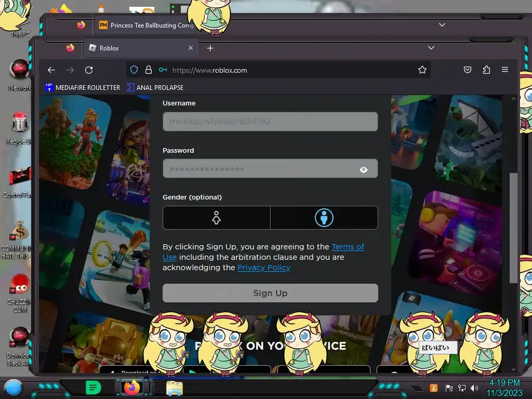The image size is (532, 399).
Task: Click the forward navigation arrow
Action: [70, 70]
